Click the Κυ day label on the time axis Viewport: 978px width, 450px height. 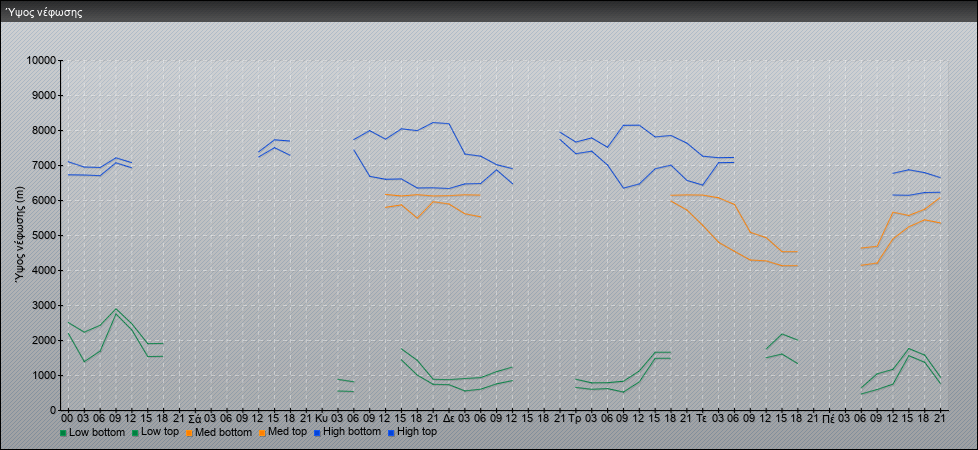321,418
